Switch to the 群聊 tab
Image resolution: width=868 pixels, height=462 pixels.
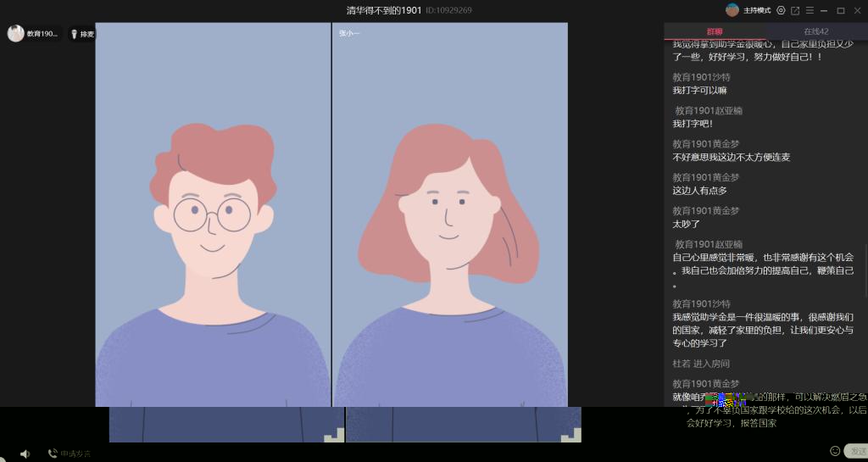tap(714, 31)
